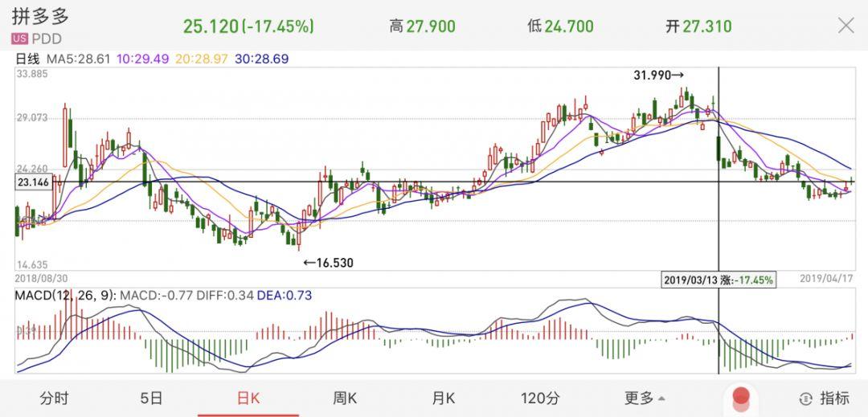Tap the red US market badge
This screenshot has height=417, width=868.
(x=19, y=39)
